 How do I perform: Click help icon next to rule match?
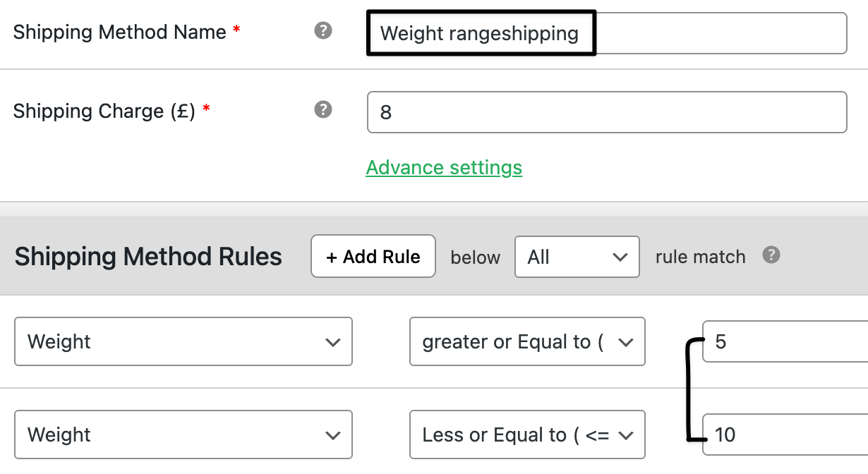[x=772, y=255]
